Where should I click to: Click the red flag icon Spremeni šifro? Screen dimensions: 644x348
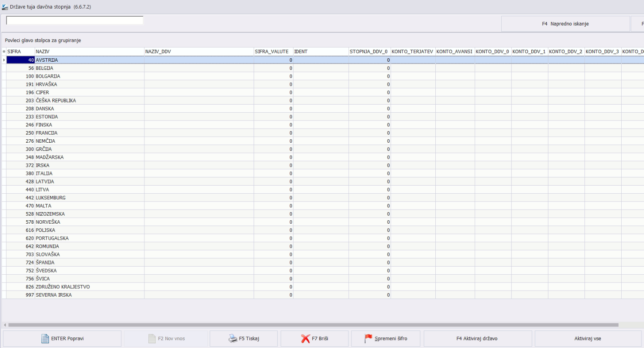[368, 339]
